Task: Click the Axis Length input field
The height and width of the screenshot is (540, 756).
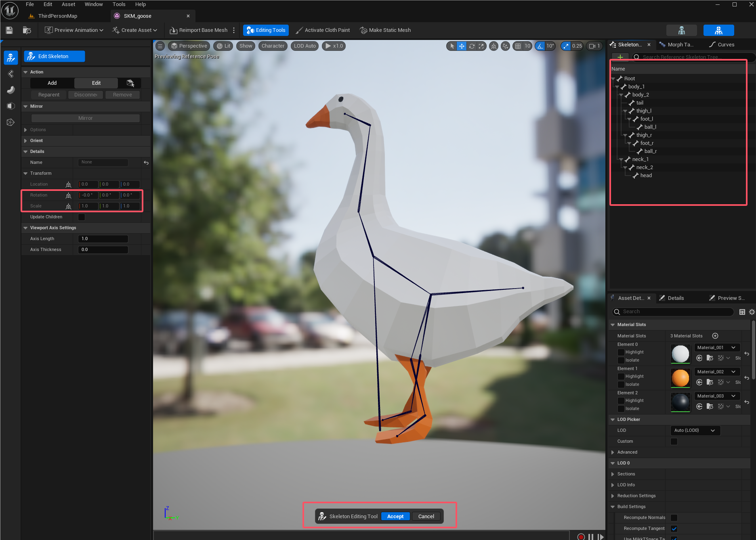Action: pos(103,239)
